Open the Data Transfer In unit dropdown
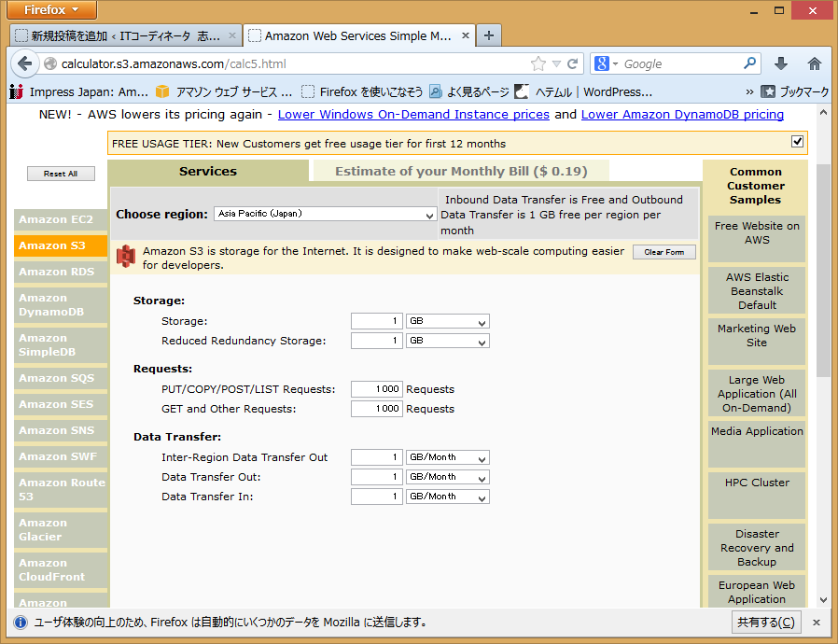 tap(447, 497)
